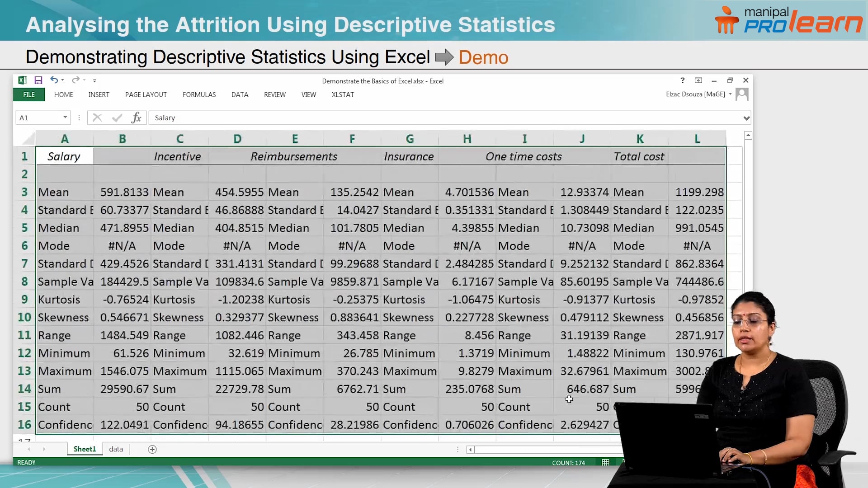Viewport: 868px width, 488px height.
Task: Open the Undo history dropdown arrow
Action: click(x=62, y=80)
